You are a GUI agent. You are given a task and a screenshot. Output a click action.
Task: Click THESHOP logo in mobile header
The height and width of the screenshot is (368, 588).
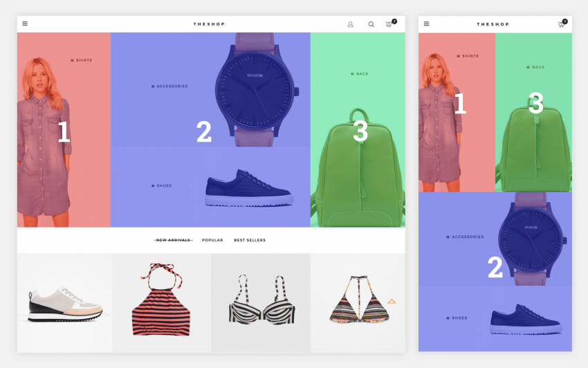493,24
